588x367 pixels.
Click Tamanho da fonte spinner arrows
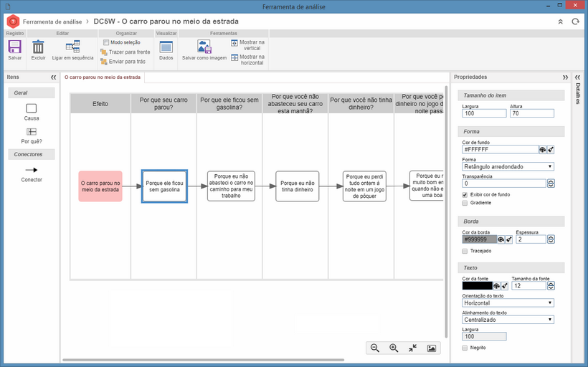[551, 286]
